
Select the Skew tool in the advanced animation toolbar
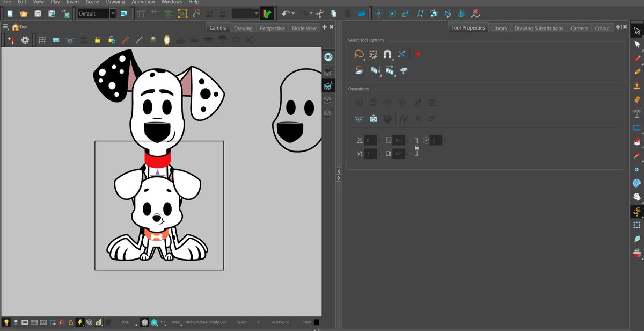click(x=420, y=13)
